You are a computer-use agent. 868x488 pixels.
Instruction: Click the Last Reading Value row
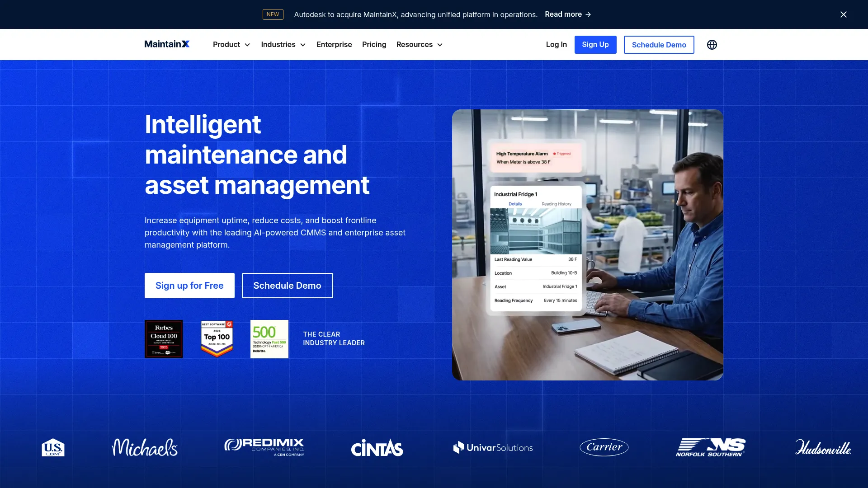pos(536,259)
